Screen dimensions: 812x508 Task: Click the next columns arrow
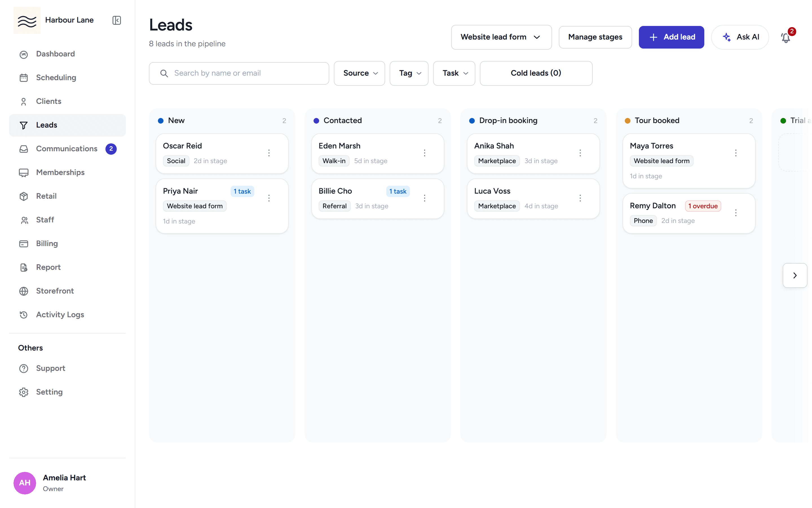[795, 275]
